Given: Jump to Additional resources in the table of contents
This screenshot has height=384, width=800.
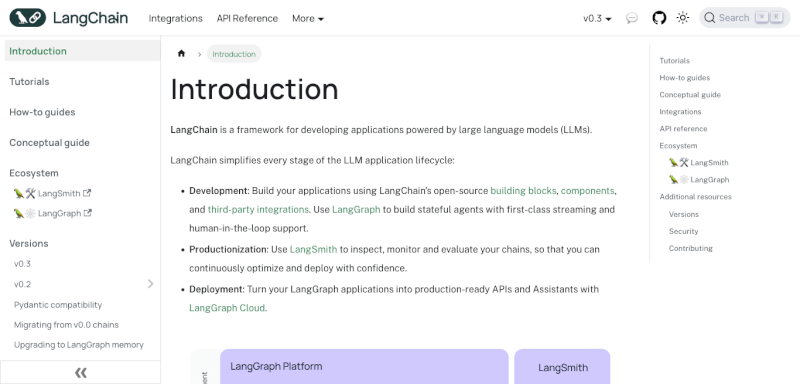Looking at the screenshot, I should [695, 197].
